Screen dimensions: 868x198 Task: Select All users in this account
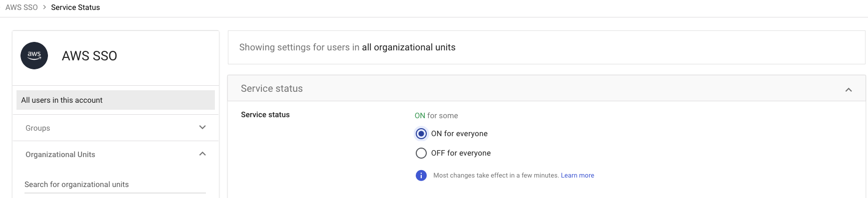[x=115, y=100]
